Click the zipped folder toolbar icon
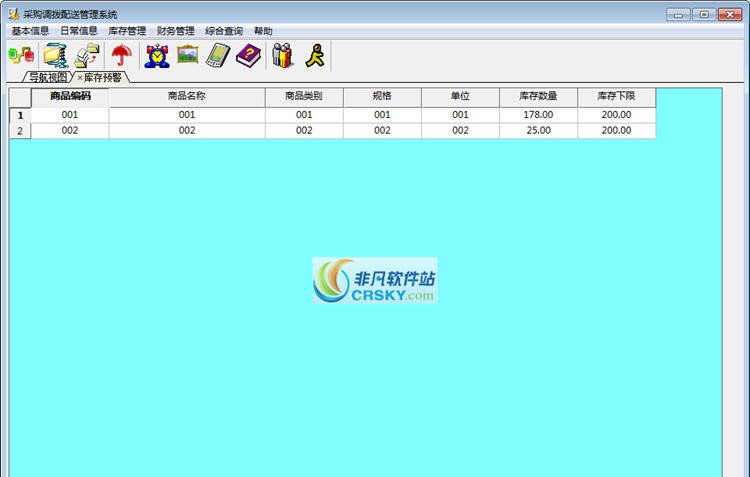Image resolution: width=750 pixels, height=477 pixels. [54, 56]
